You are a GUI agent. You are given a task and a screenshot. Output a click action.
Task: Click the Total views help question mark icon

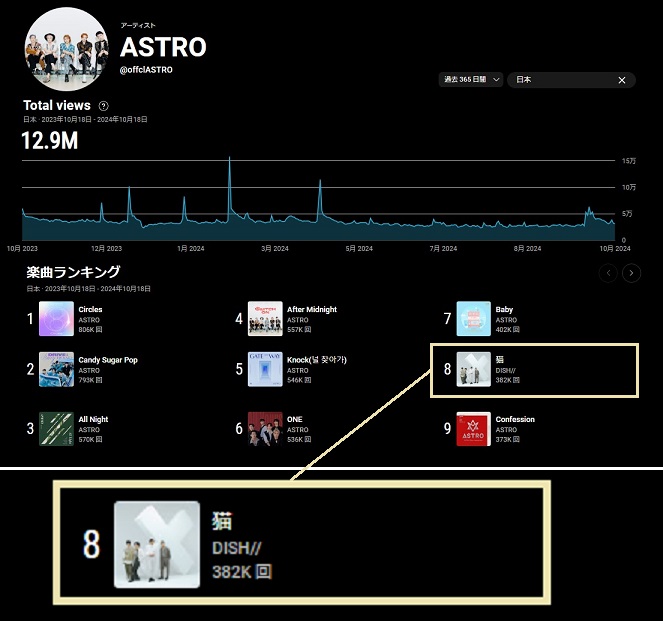(x=104, y=106)
